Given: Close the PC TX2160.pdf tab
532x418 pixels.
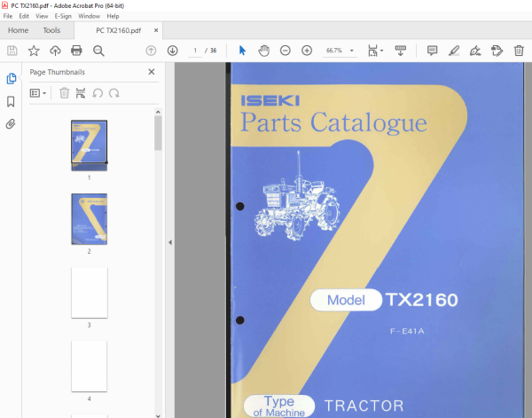Looking at the screenshot, I should tap(156, 30).
